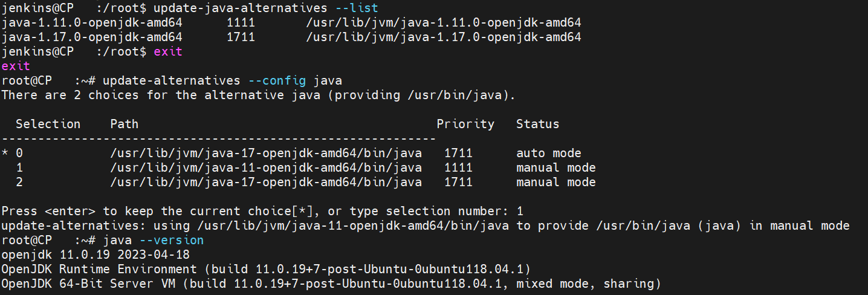Click priority 1111 in the java-1.11.0 list row
This screenshot has height=295, width=868.
coord(241,23)
